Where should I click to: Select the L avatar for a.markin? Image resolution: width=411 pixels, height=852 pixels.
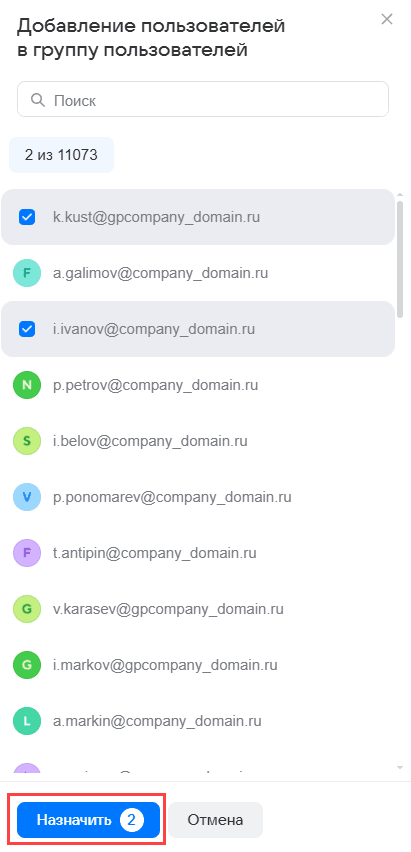pos(27,721)
